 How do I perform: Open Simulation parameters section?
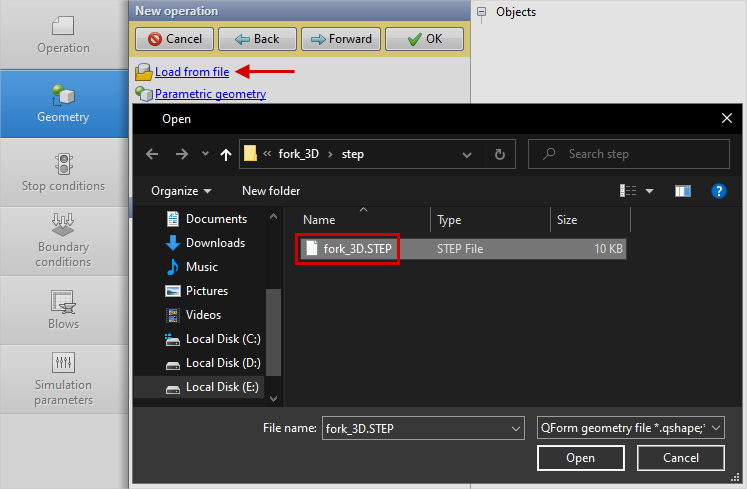pyautogui.click(x=63, y=378)
